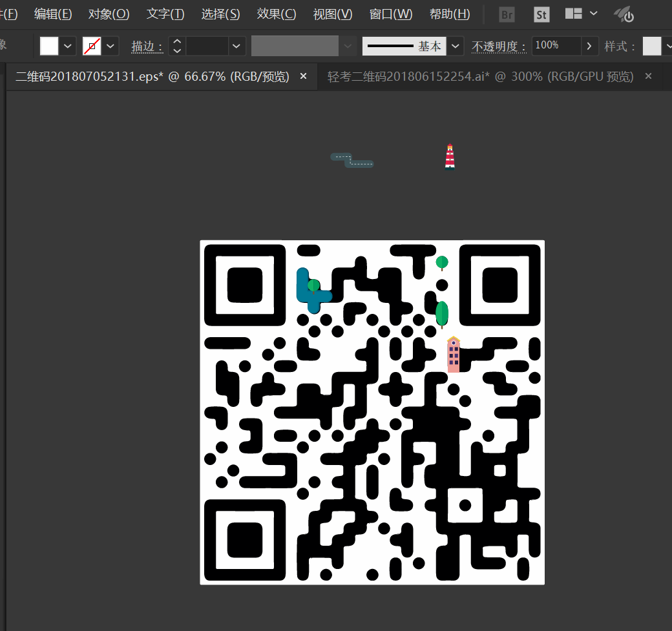Select the gray road shape on canvas

(352, 160)
